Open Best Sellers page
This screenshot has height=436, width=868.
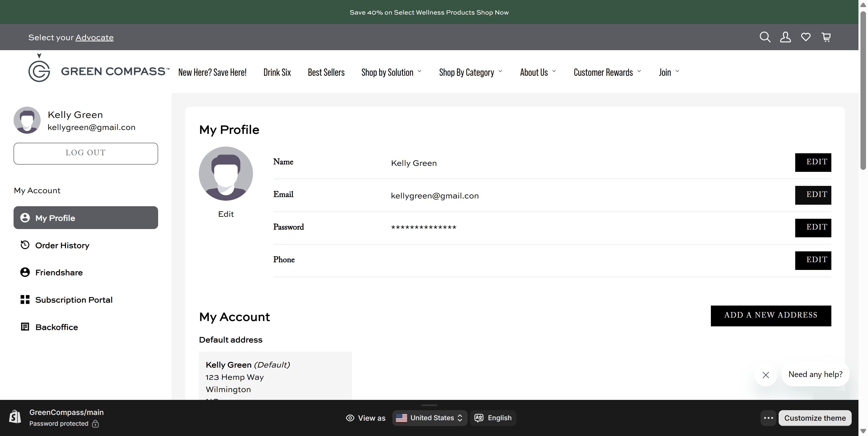pos(326,72)
